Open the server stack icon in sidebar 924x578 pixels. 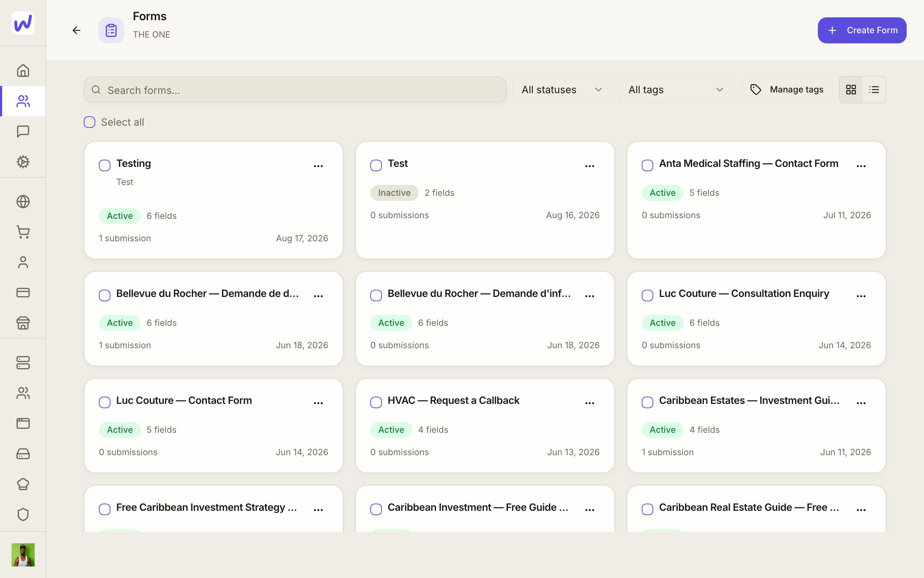[x=23, y=363]
